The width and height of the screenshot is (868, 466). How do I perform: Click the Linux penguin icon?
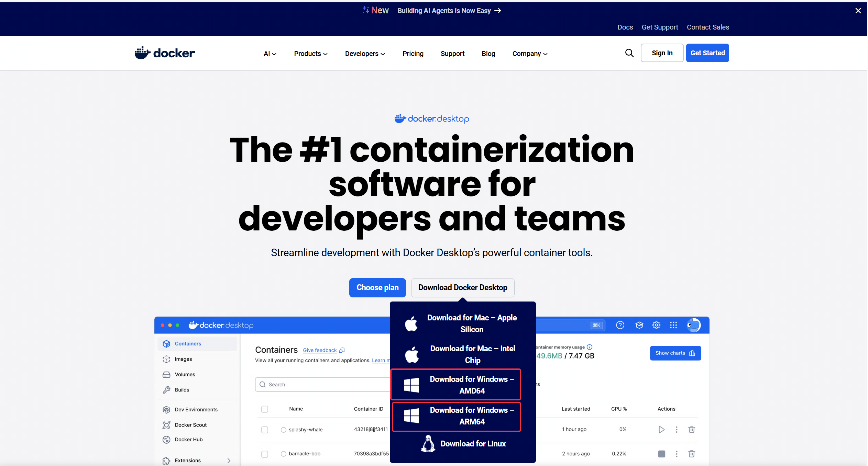(428, 444)
